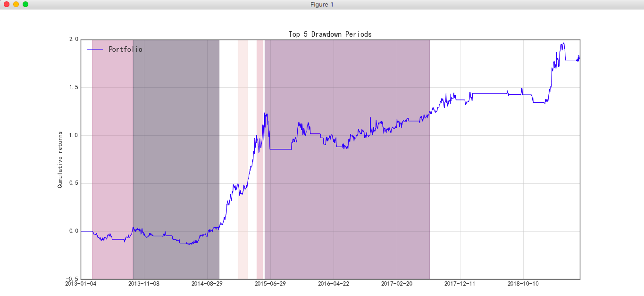Click the wide purple shaded drawdown region

pos(347,160)
